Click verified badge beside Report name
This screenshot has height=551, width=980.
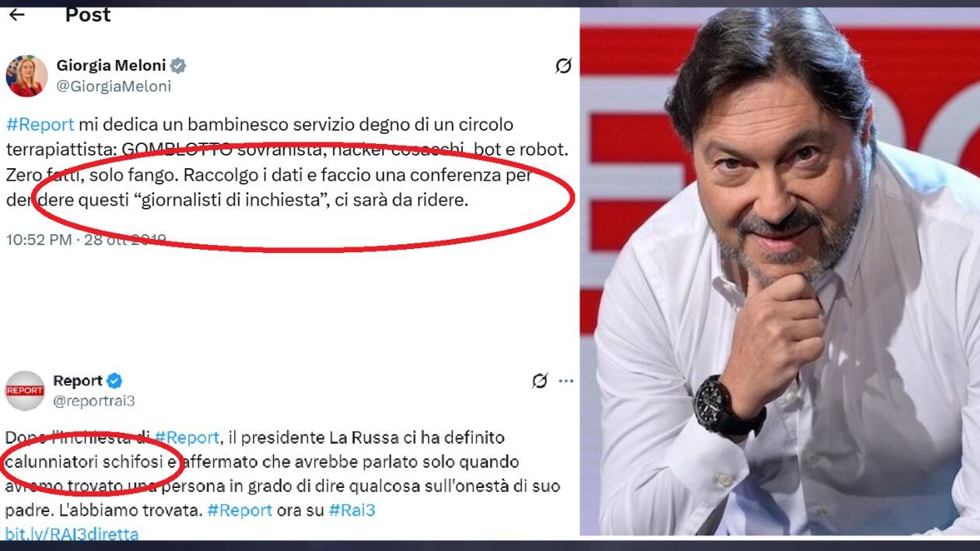(114, 381)
